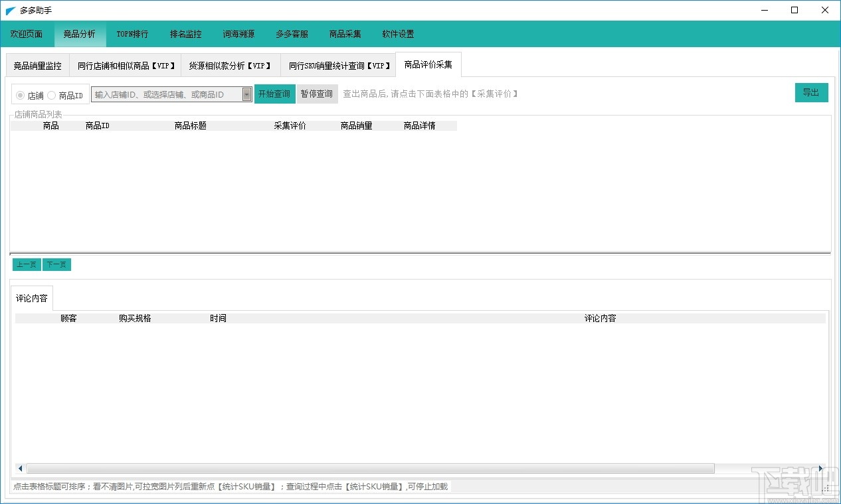This screenshot has height=504, width=841.
Task: Open the 竞品分析 menu
Action: 80,34
